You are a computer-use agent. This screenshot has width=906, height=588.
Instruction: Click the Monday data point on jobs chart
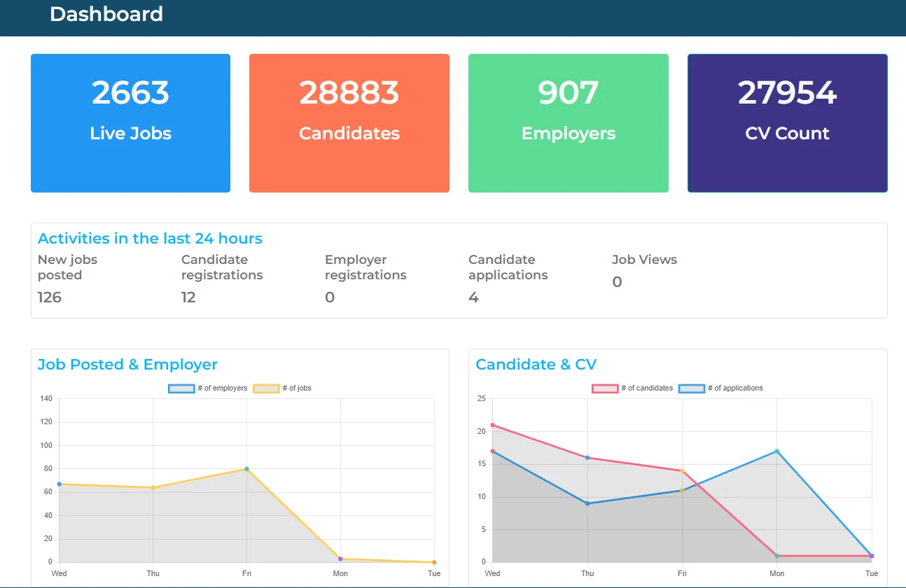click(x=340, y=559)
